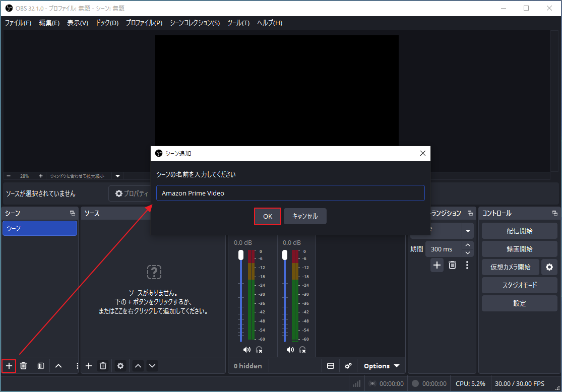Screen dimensions: 562x392
Task: Open the ファイル(F) menu
Action: click(x=18, y=23)
